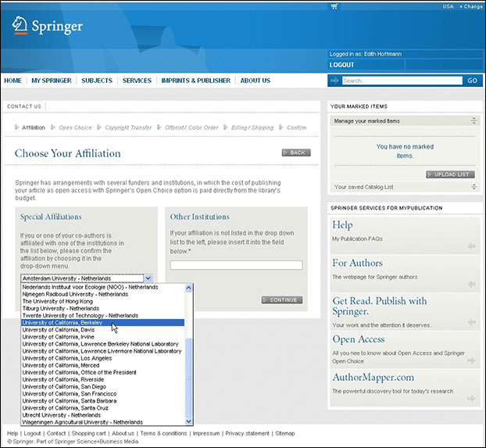Click the dropdown list scroll up arrow
The image size is (486, 448).
[188, 288]
